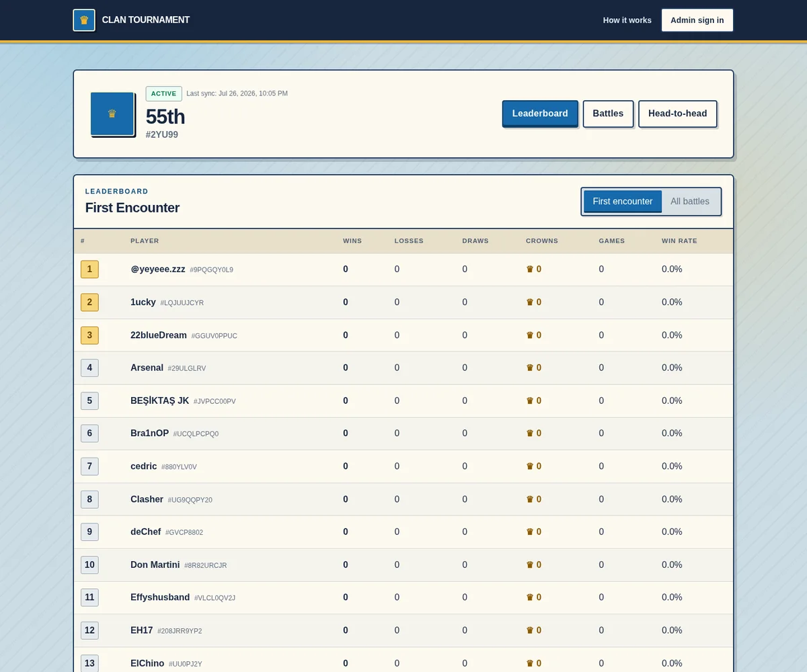This screenshot has width=807, height=672.
Task: Select player BEŞİKTAŞ JK
Action: pyautogui.click(x=159, y=401)
